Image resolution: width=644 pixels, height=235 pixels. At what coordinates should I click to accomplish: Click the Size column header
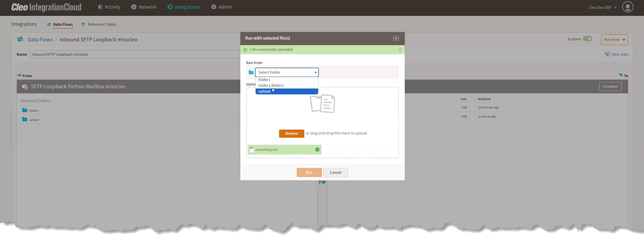[463, 99]
